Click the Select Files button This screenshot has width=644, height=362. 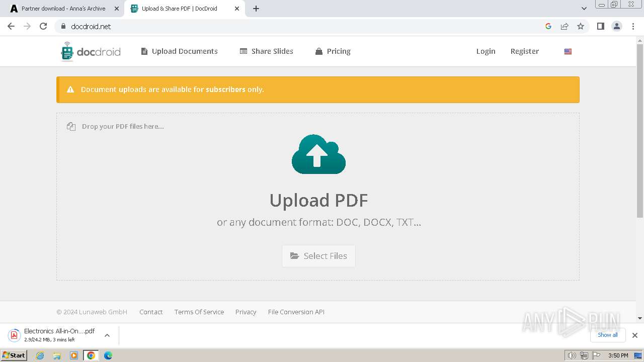point(318,256)
